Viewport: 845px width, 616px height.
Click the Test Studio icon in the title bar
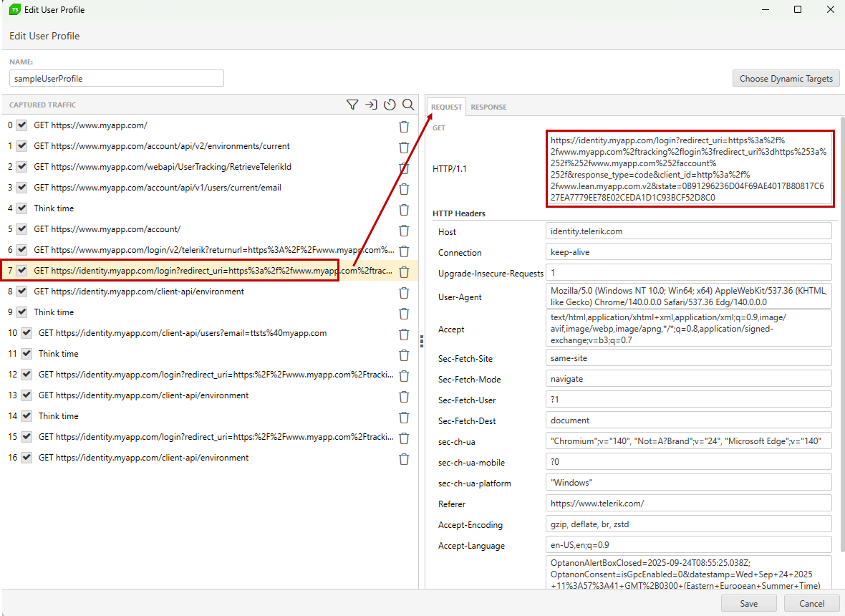(16, 9)
